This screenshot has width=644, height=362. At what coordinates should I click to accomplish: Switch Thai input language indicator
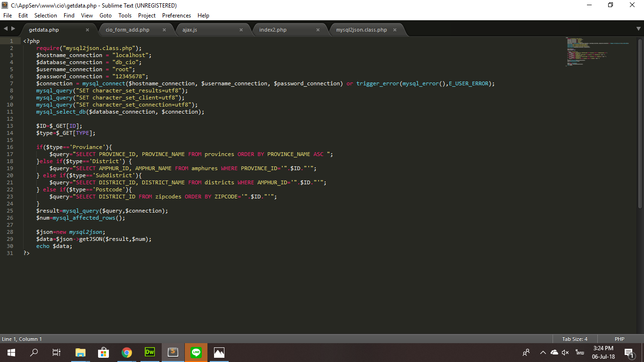(579, 353)
